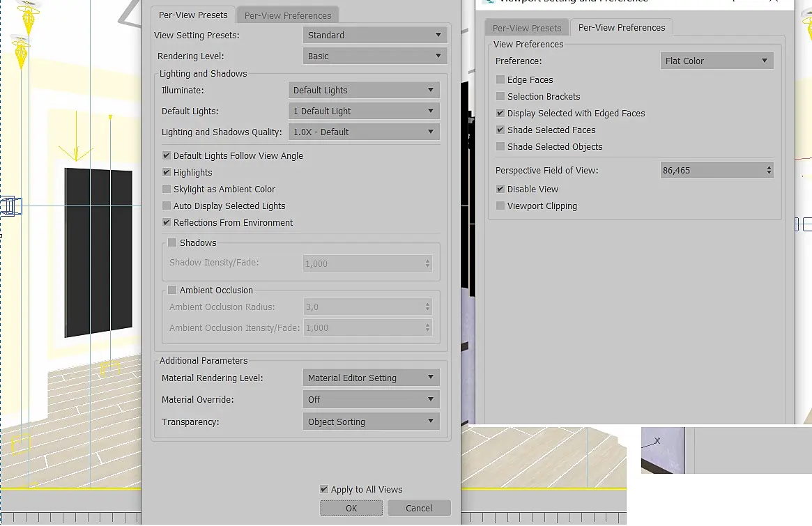Enable the Shadows checkbox

point(172,242)
